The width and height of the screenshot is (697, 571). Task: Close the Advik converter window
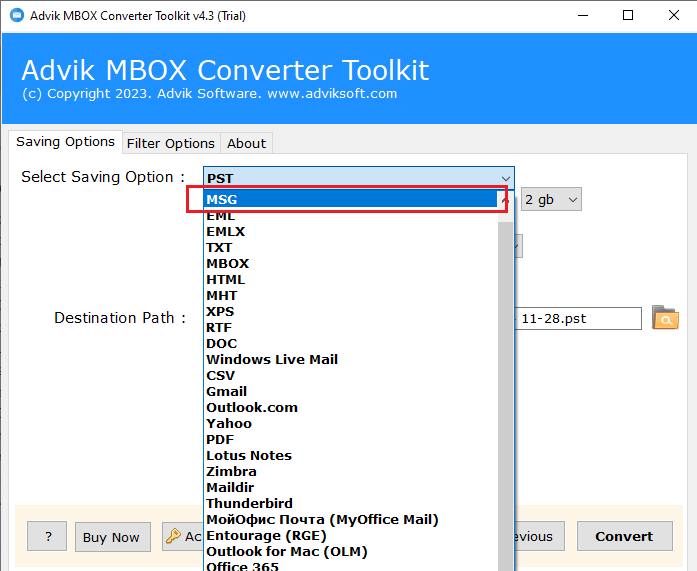tap(673, 16)
